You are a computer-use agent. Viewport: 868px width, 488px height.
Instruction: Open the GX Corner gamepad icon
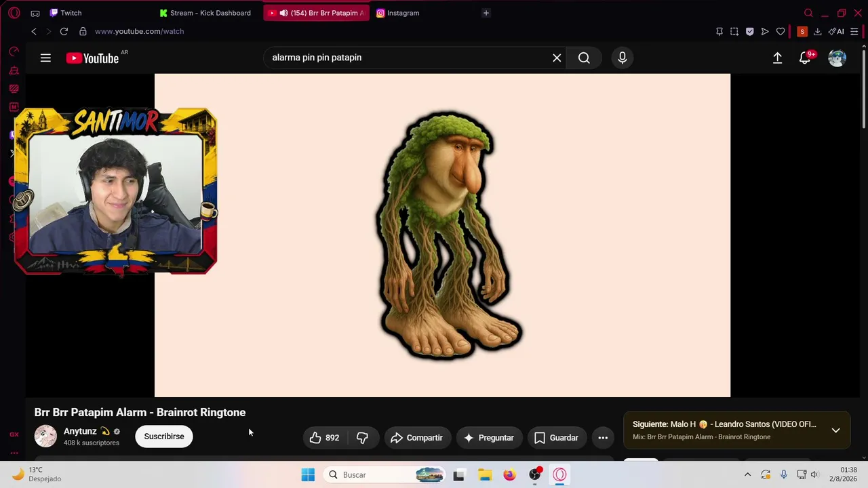35,13
